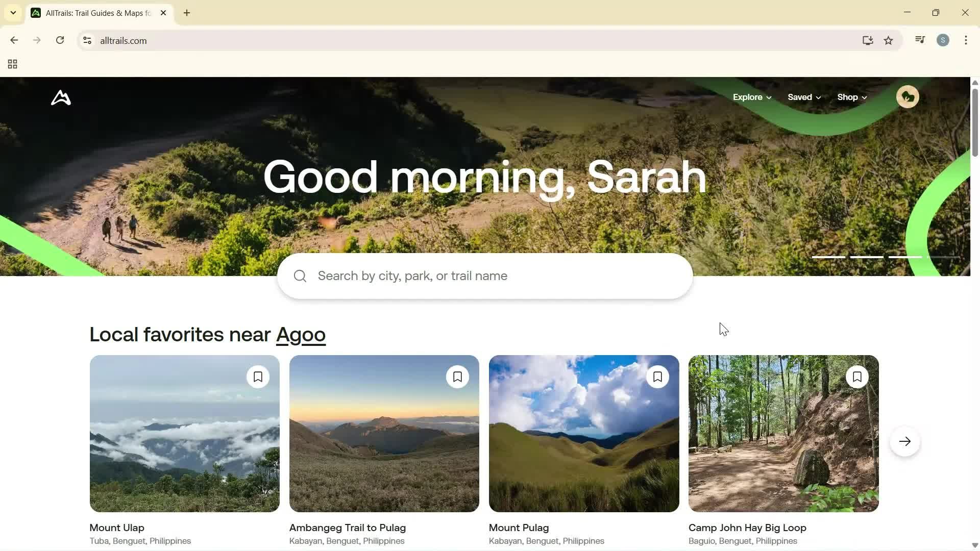The width and height of the screenshot is (980, 551).
Task: Switch to the AllTrails browser tab
Action: pyautogui.click(x=92, y=13)
